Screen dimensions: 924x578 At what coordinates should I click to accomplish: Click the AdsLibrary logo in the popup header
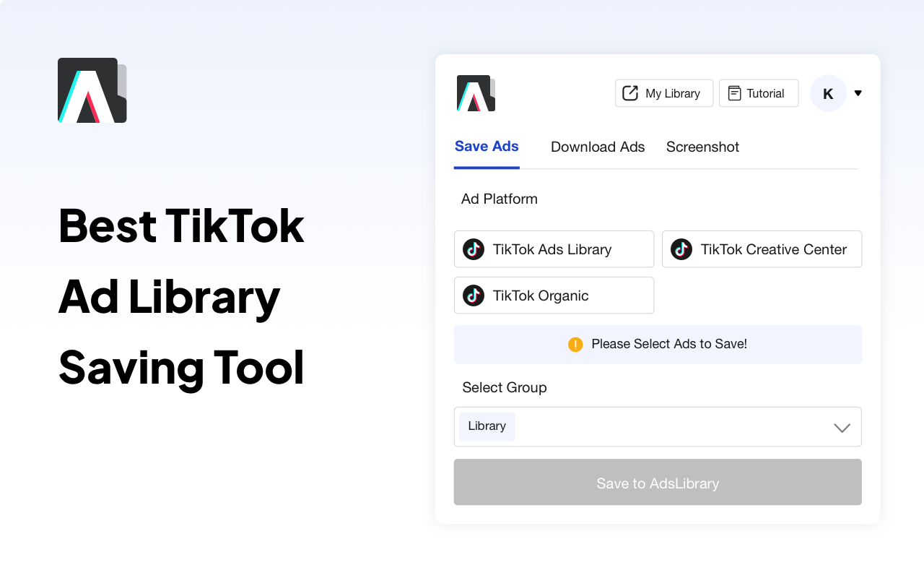(476, 93)
